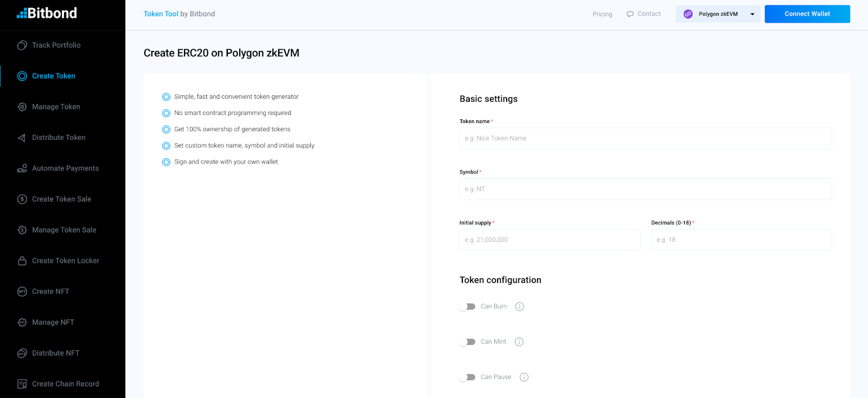Enable the Can Burn toggle
Screen dimensions: 868x398
click(467, 307)
